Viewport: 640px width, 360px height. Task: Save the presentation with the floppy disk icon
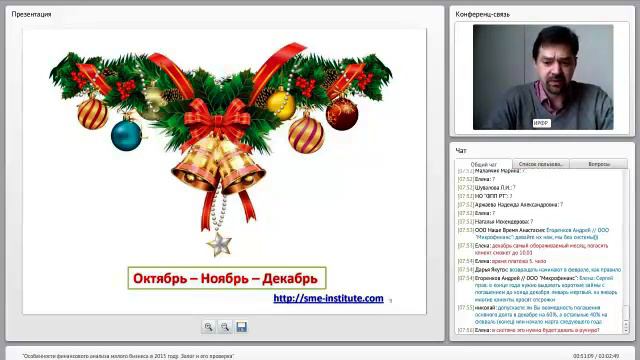tap(241, 327)
